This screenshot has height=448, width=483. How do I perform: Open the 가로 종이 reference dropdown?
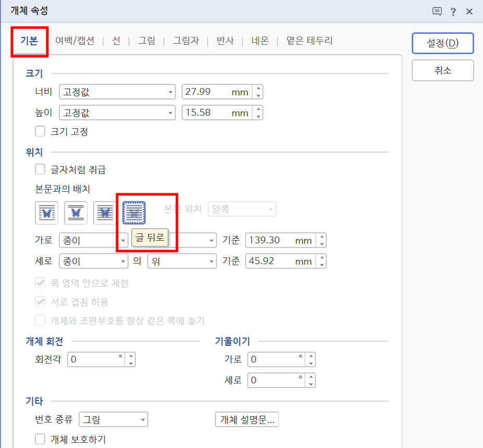point(94,240)
